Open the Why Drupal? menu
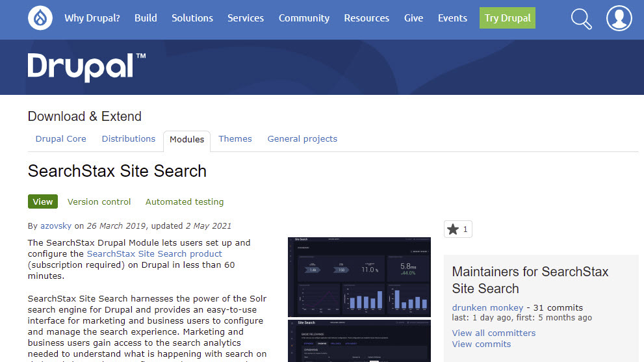Viewport: 644px width, 362px height. (x=92, y=18)
